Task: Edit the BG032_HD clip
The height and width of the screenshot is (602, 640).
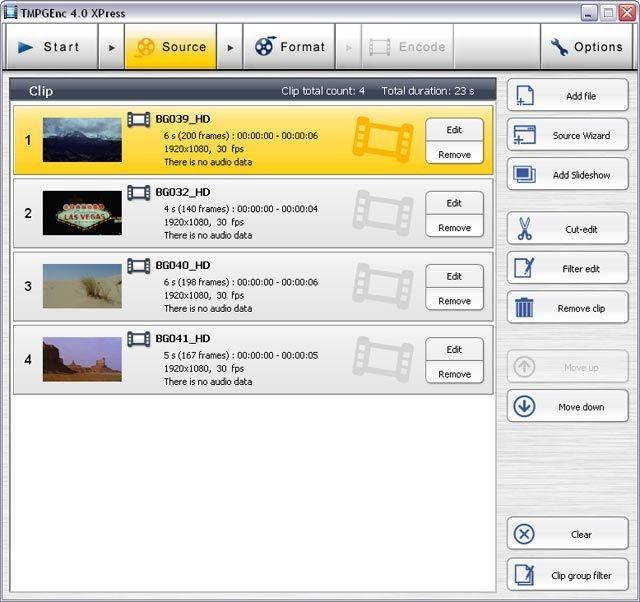Action: coord(454,203)
